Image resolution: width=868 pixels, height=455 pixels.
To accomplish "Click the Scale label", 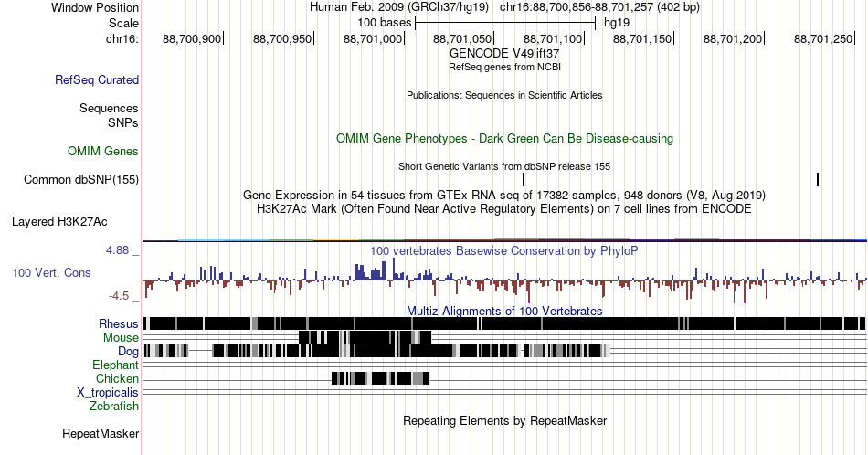I will [x=123, y=23].
